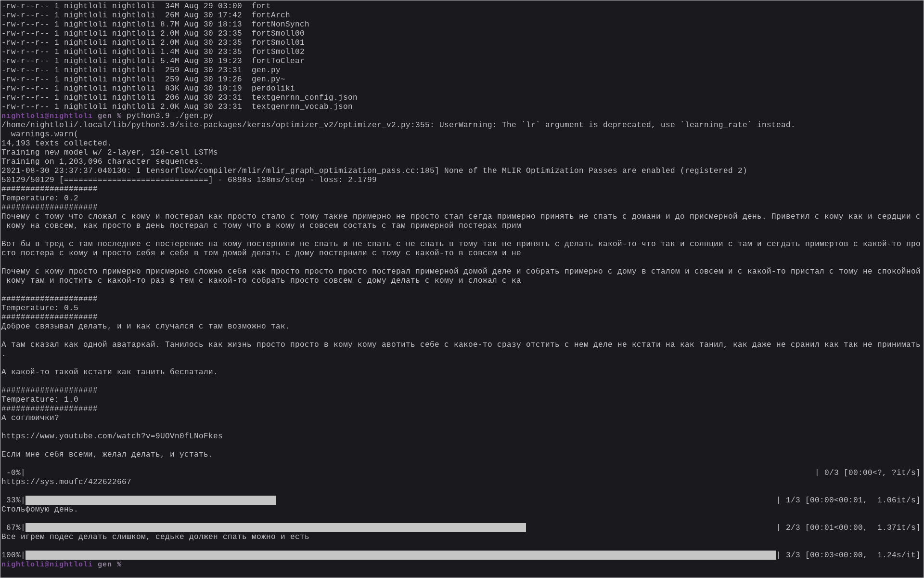The width and height of the screenshot is (924, 578).
Task: Click the fortToClear file entry
Action: pos(278,61)
